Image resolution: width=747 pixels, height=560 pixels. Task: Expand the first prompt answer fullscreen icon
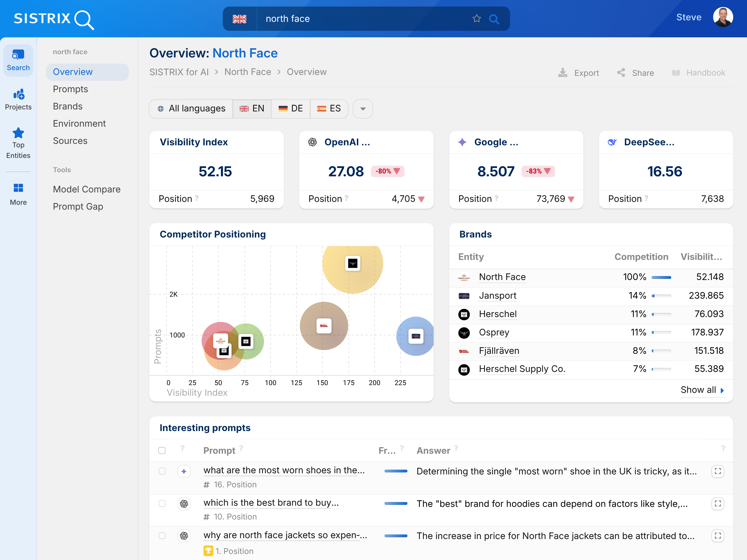click(x=718, y=471)
